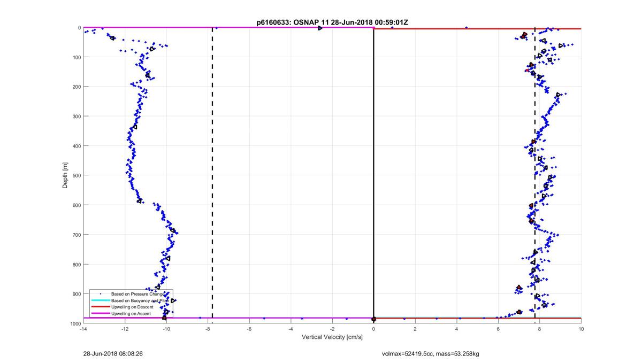This screenshot has width=642, height=364.
Task: Click the depth tick label '1000'
Action: (x=75, y=323)
